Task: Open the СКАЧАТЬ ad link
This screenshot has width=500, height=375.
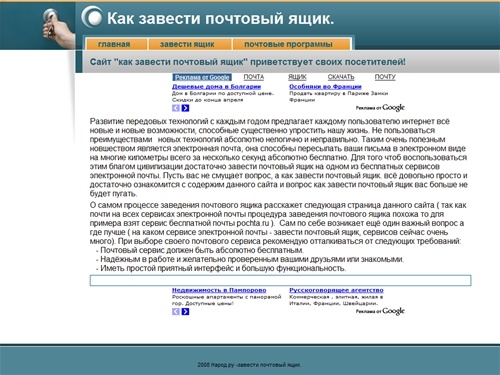Action: pyautogui.click(x=341, y=77)
